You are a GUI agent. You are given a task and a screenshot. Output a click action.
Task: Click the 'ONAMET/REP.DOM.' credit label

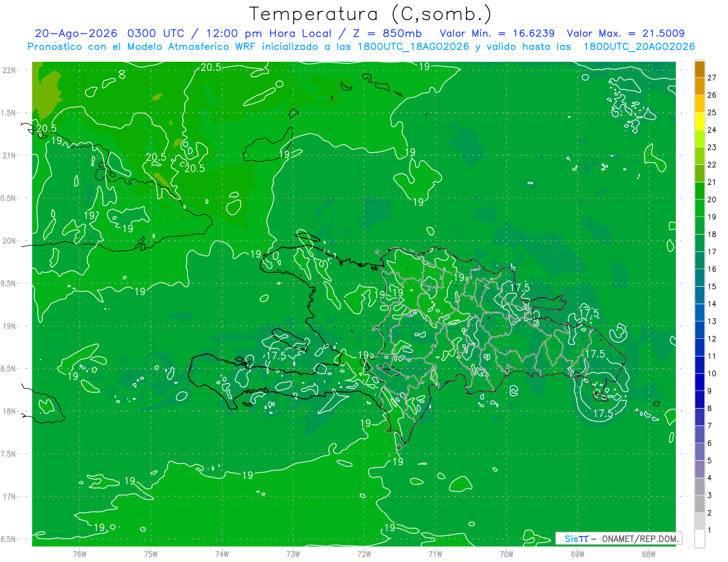[639, 538]
